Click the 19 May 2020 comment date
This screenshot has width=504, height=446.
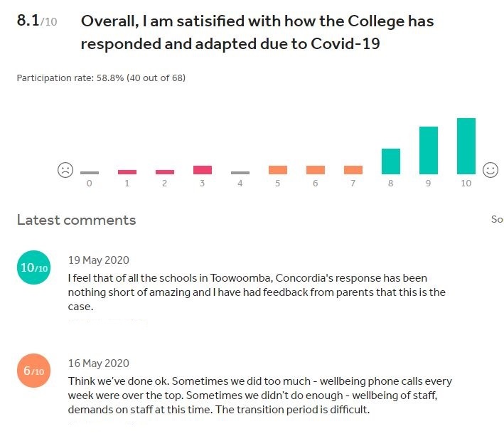(x=99, y=260)
